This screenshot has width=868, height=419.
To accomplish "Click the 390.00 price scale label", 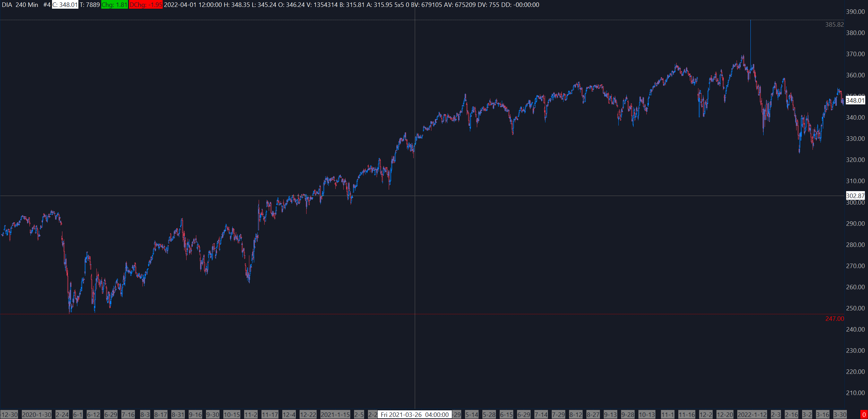I will 855,12.
